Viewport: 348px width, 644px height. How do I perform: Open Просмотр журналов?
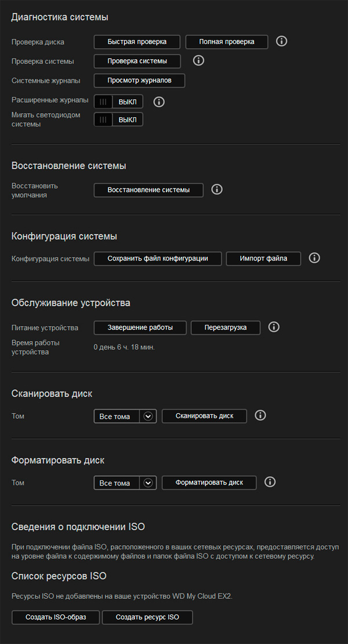(x=139, y=80)
